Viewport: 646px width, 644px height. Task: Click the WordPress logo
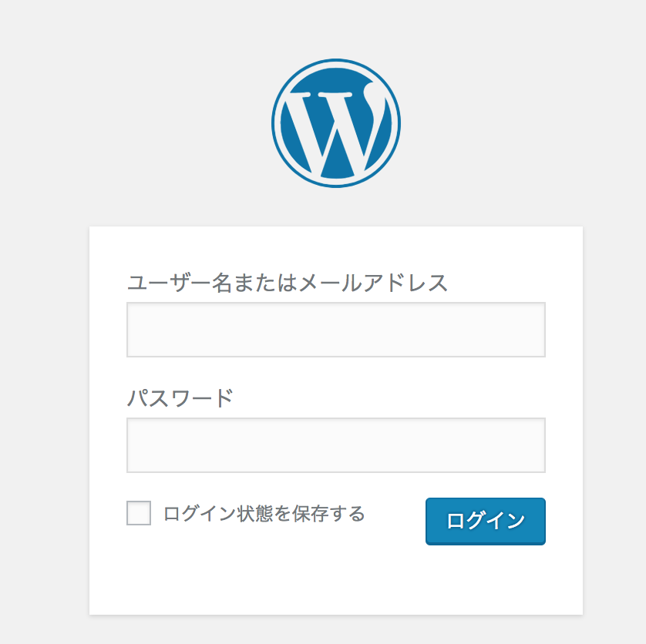[336, 123]
